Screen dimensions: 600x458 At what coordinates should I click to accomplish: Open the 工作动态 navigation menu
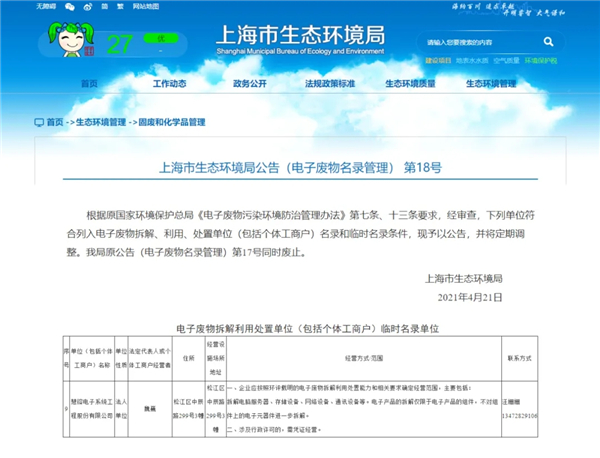pos(170,83)
